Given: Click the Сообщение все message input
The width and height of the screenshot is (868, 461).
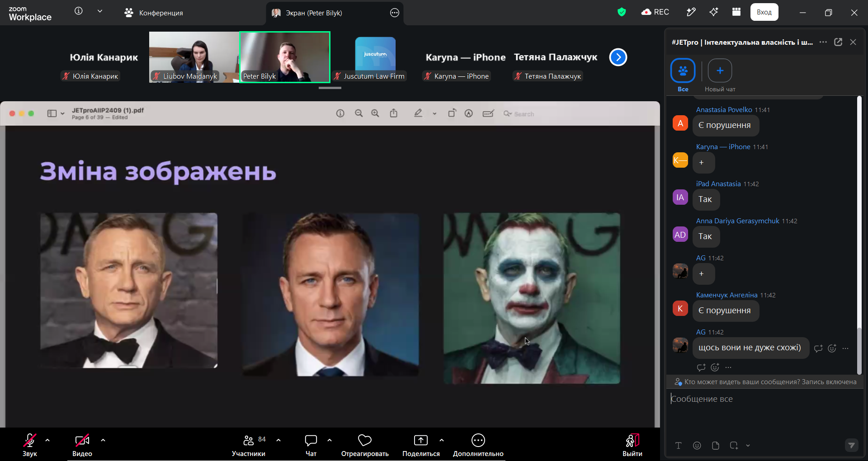Looking at the screenshot, I should [x=765, y=399].
